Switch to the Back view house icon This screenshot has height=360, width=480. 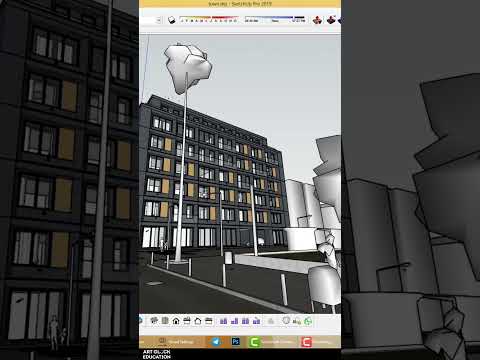click(198, 321)
